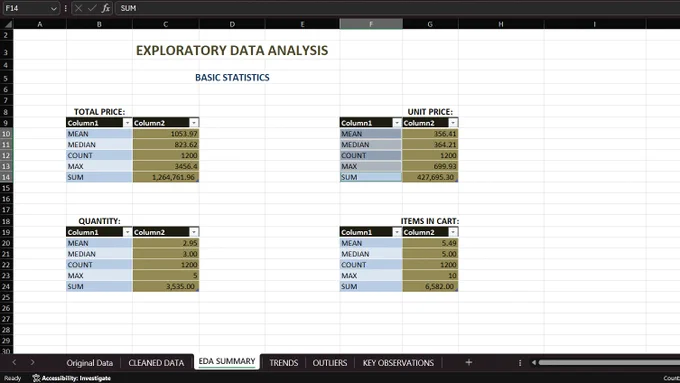Select cell with value 3,535.00

pyautogui.click(x=166, y=286)
